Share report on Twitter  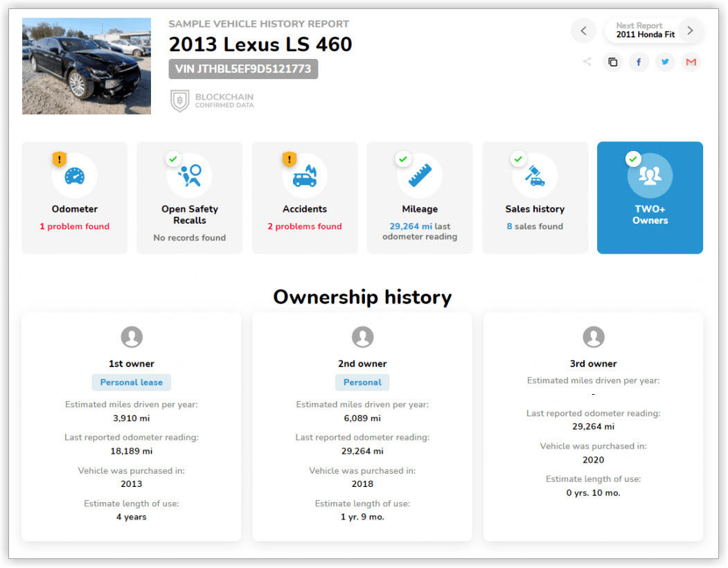[665, 62]
